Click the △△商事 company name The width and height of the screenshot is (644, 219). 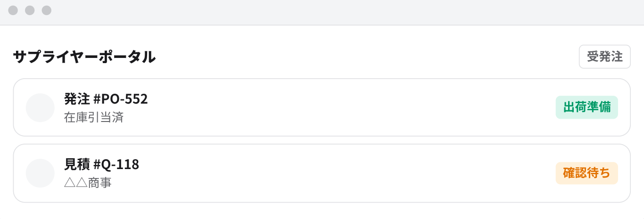pos(88,183)
